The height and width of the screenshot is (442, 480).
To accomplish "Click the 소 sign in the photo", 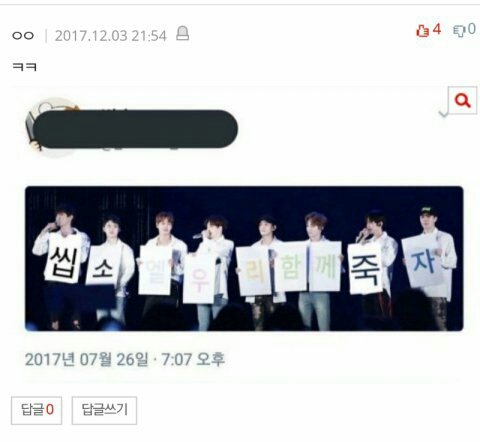I will (x=102, y=266).
